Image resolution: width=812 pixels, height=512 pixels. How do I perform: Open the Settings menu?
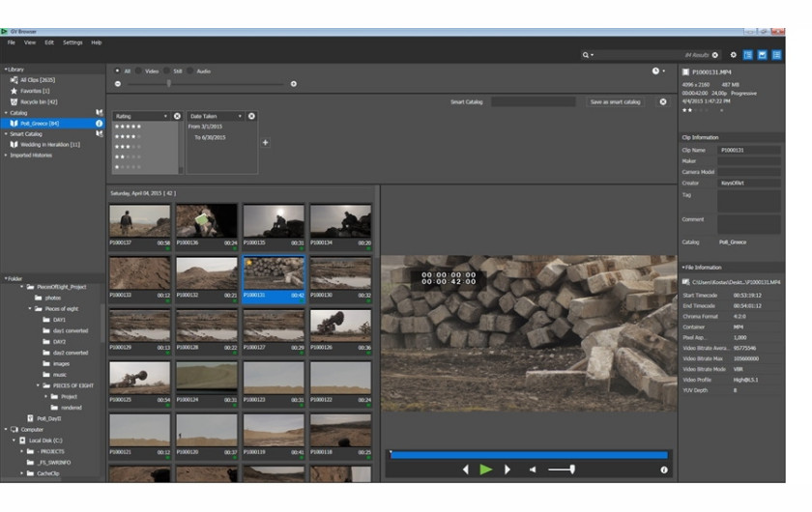coord(72,43)
